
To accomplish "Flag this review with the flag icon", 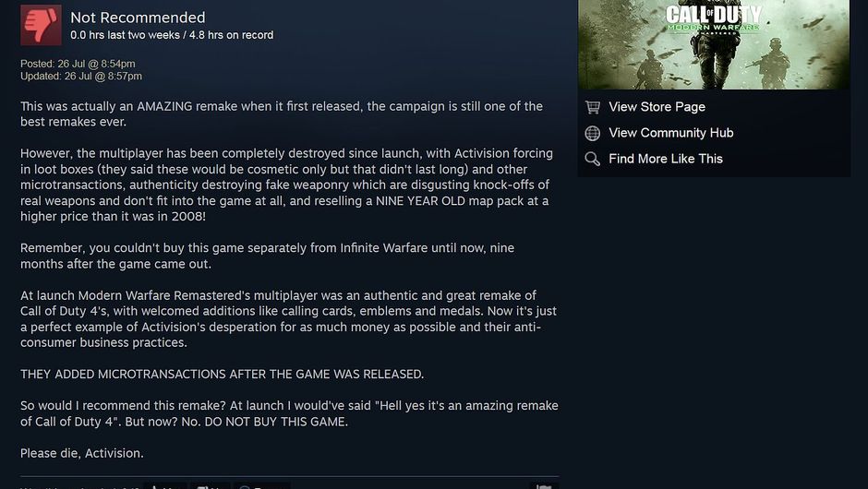I will pyautogui.click(x=544, y=486).
